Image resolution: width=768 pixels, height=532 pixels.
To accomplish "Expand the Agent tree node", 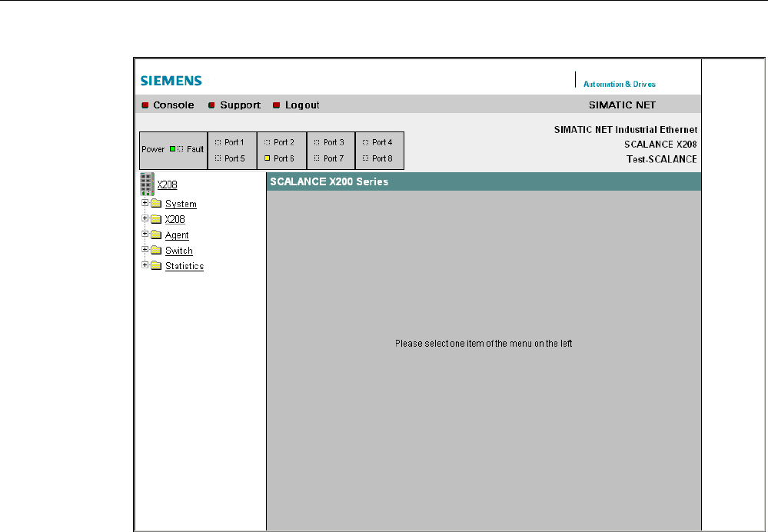I will pos(145,234).
